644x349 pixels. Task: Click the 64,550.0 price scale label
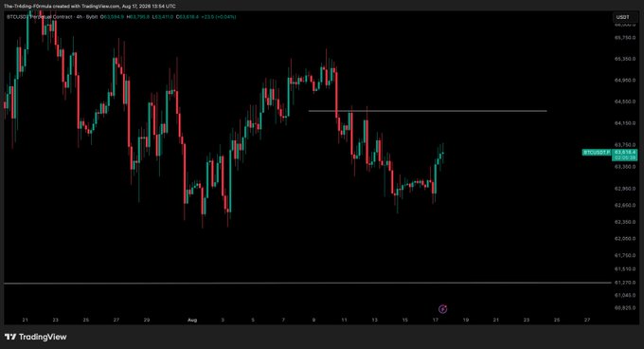[625, 101]
